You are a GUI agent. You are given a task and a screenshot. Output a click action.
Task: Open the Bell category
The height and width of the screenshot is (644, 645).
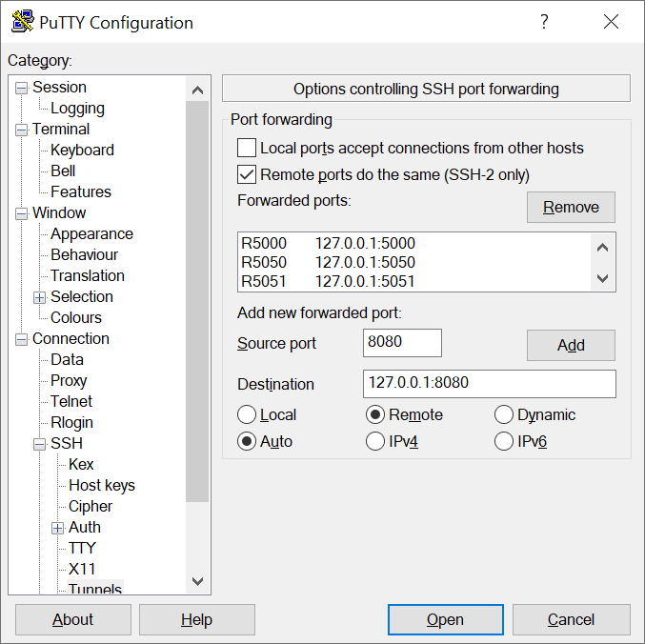[x=63, y=171]
